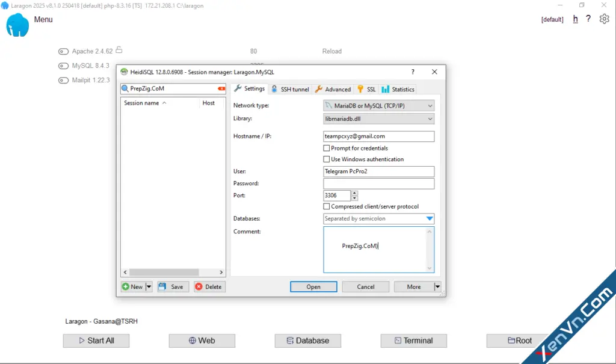Toggle the Apache 2.4.62 service switch
Screen dimensions: 616x364
tap(63, 52)
